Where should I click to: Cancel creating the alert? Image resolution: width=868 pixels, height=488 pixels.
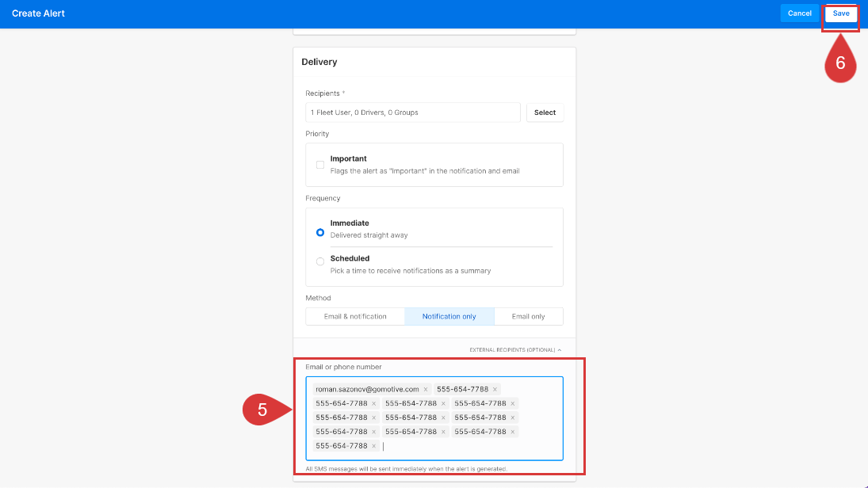[x=799, y=13]
